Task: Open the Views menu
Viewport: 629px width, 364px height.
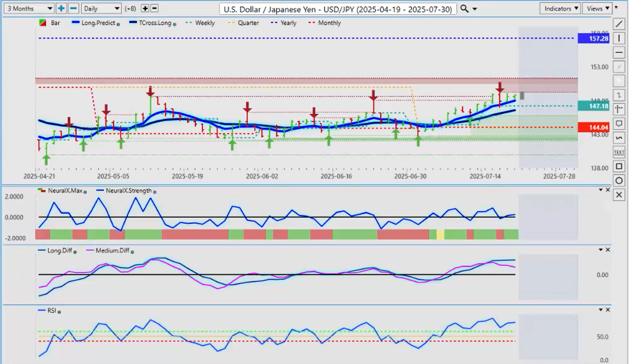Action: (598, 9)
